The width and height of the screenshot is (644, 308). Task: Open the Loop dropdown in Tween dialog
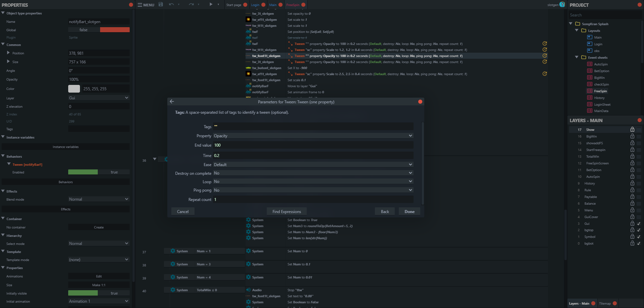[x=313, y=182]
